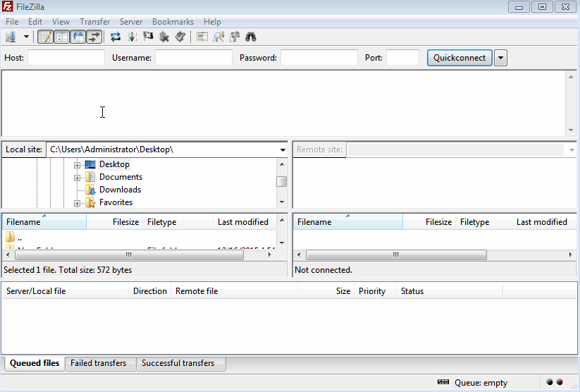Viewport: 580px width, 392px height.
Task: Click the connection activity indicator lights
Action: coord(555,382)
